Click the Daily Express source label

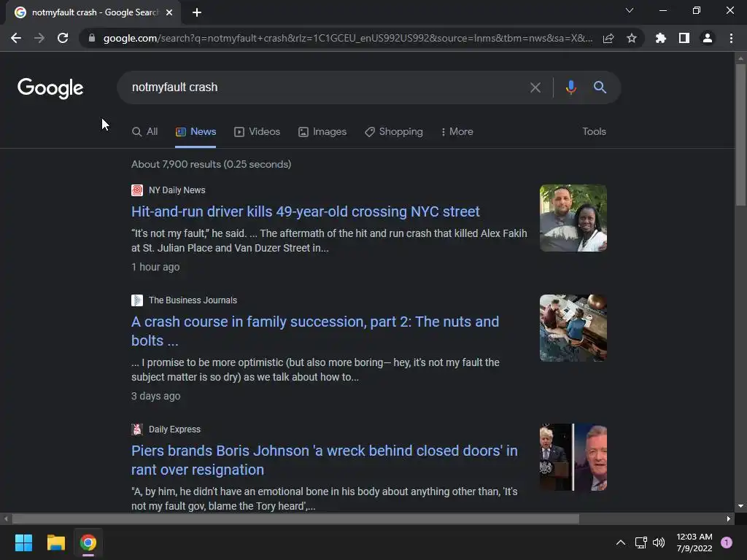click(174, 429)
